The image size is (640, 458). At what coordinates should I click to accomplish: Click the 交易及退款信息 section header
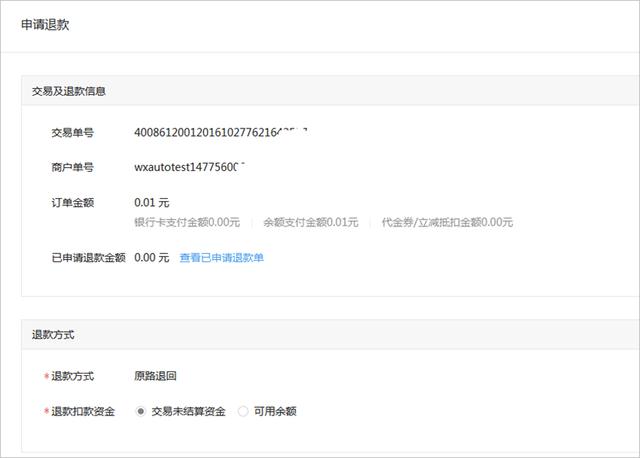(x=69, y=91)
